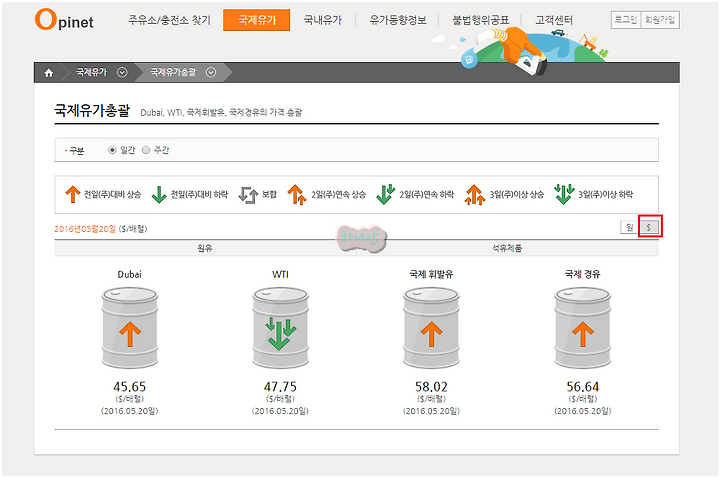The width and height of the screenshot is (720, 478).
Task: Click the 국제 휘발유 price 58.02
Action: coord(431,387)
